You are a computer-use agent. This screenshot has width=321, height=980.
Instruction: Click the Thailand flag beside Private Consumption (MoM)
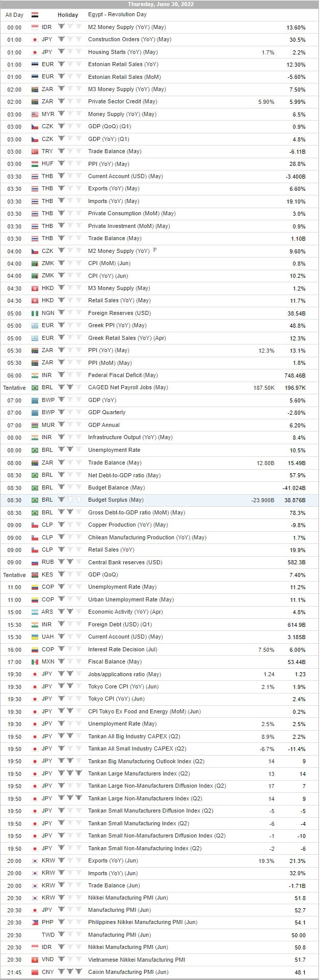coord(35,214)
